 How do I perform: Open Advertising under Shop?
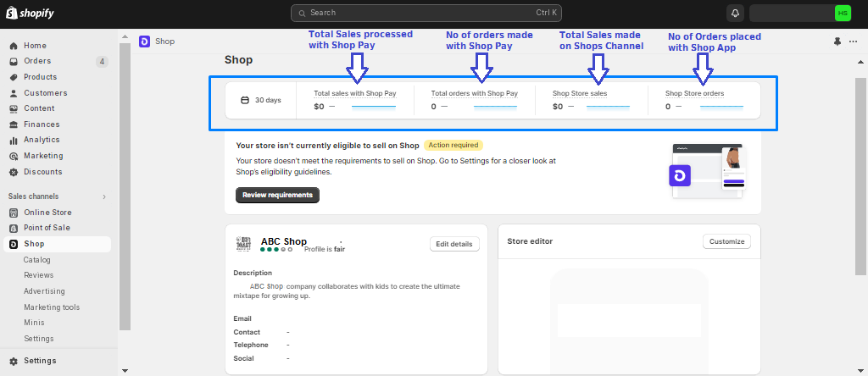tap(44, 290)
